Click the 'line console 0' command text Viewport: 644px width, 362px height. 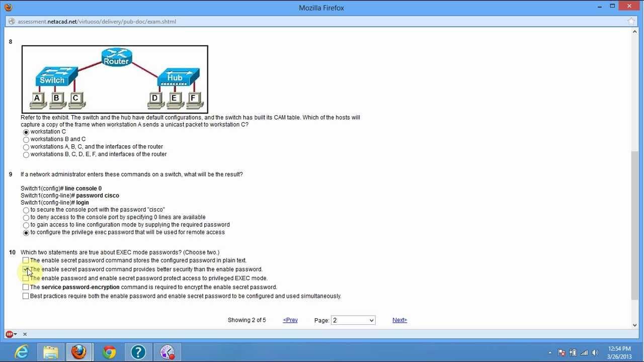point(83,189)
